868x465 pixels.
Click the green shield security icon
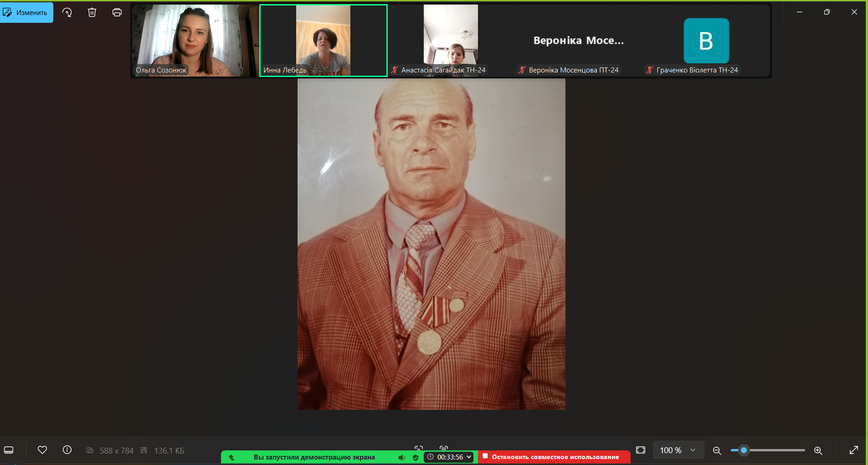point(416,457)
